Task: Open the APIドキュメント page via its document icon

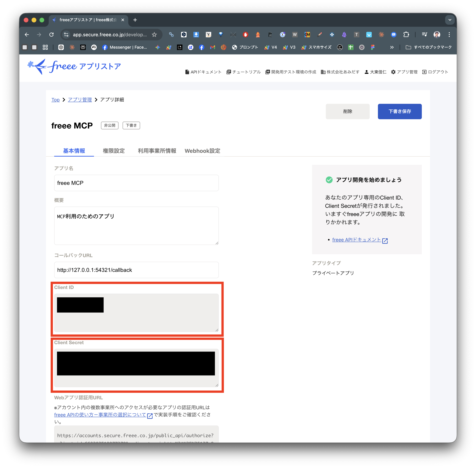Action: pyautogui.click(x=187, y=72)
